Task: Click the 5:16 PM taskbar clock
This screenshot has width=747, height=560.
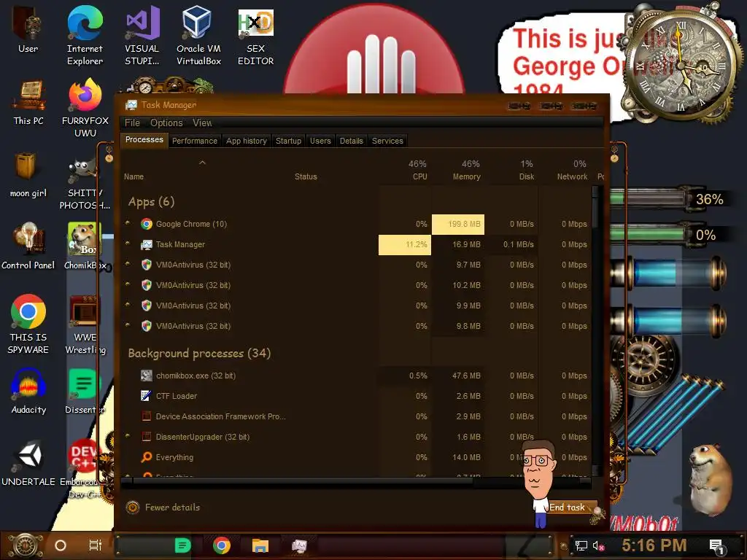Action: (x=654, y=545)
